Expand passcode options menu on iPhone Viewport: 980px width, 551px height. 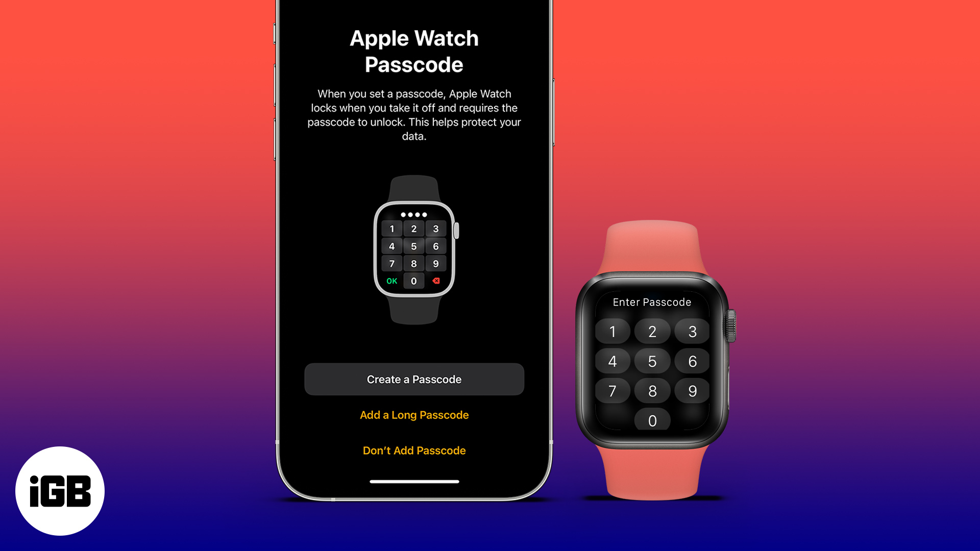click(x=413, y=414)
